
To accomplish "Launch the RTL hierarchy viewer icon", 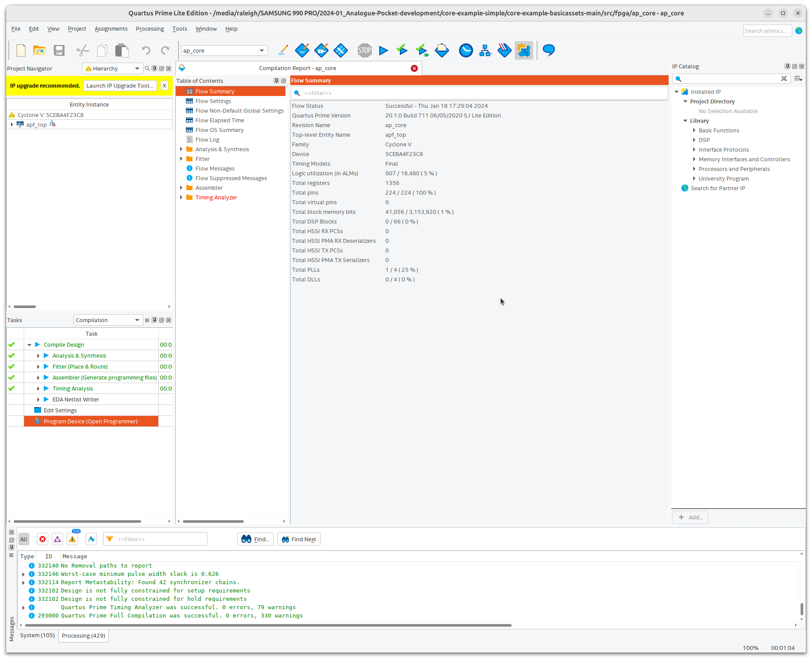I will coord(485,50).
